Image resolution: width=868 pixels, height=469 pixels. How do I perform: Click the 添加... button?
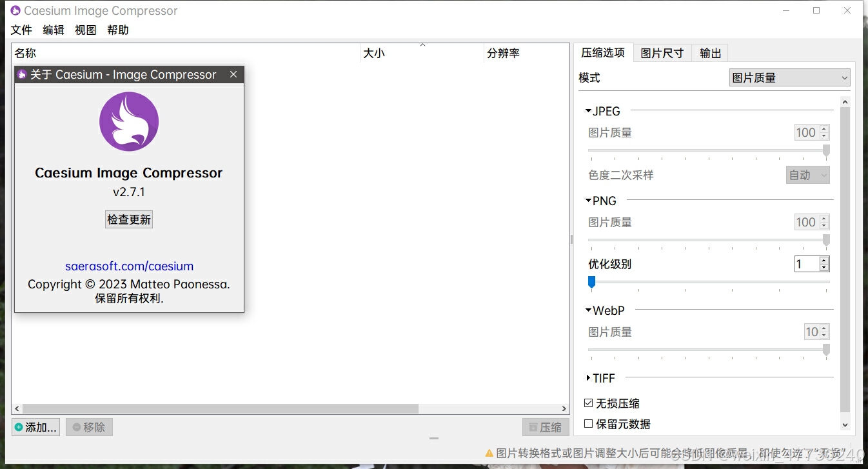(36, 427)
